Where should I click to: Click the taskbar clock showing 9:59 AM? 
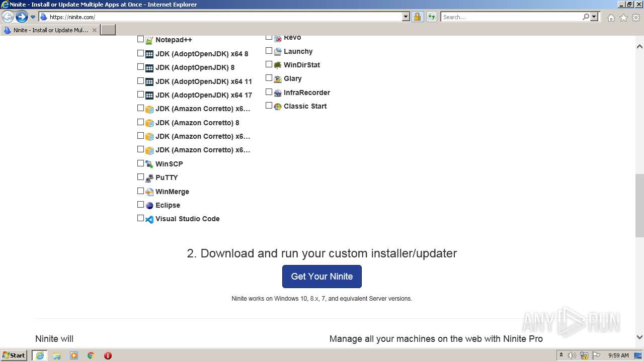[618, 355]
